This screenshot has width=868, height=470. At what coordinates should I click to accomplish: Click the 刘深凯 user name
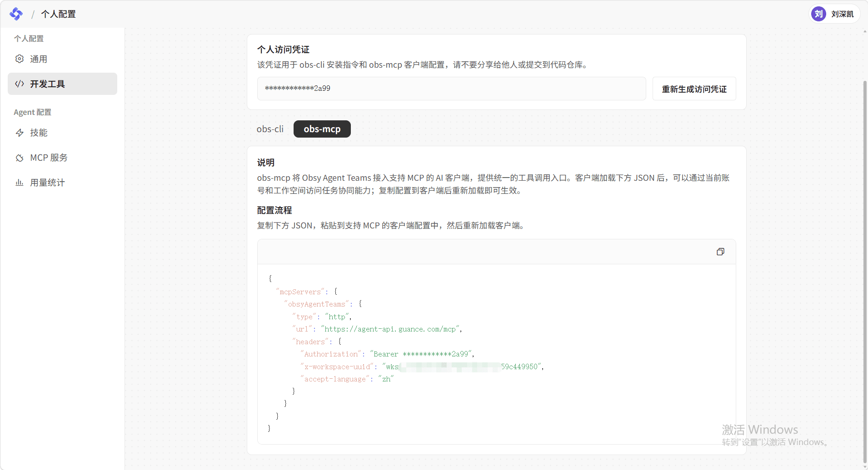[842, 14]
